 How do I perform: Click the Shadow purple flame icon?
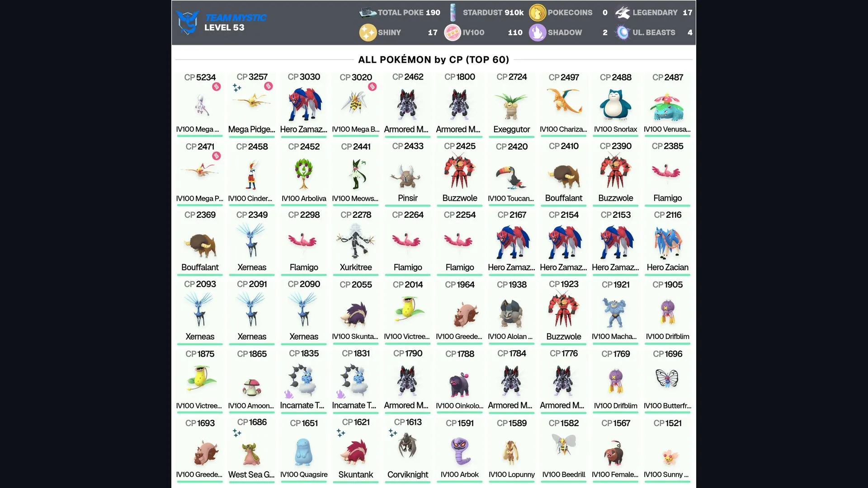(538, 33)
